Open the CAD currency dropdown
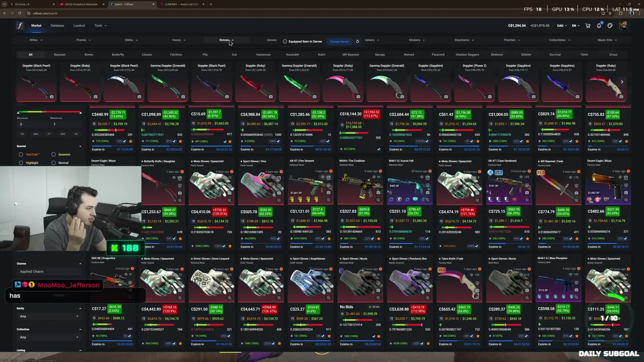The width and height of the screenshot is (644, 362). click(x=562, y=26)
